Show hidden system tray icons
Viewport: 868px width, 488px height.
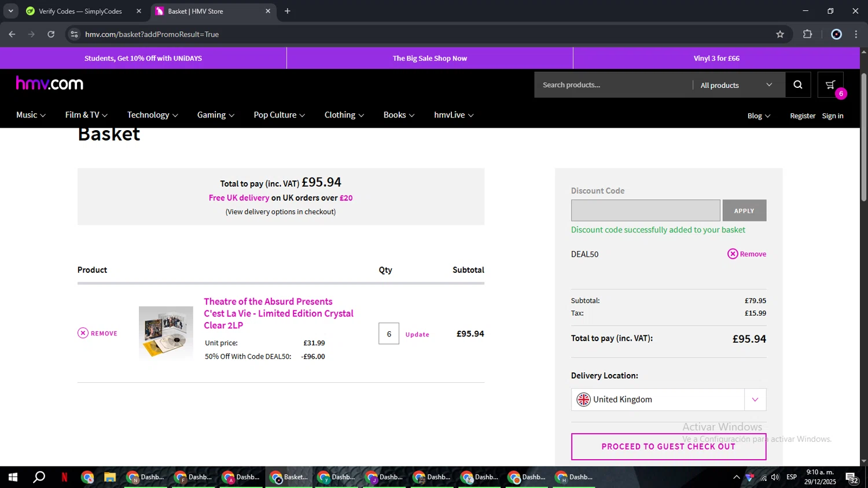pyautogui.click(x=736, y=477)
